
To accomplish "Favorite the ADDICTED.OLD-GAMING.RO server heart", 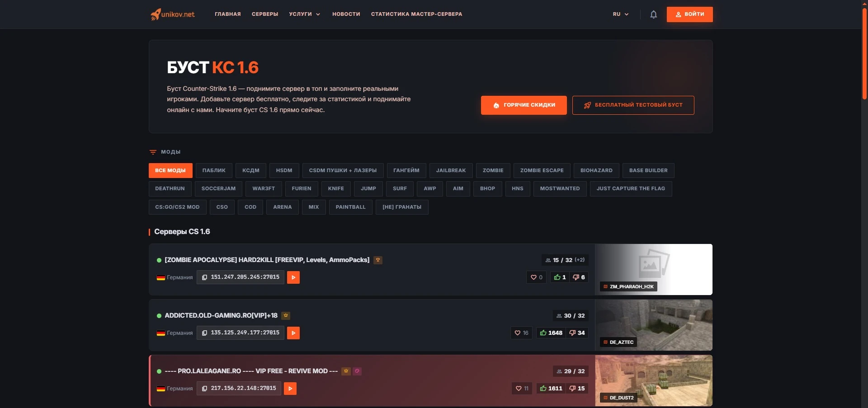I will 521,333.
